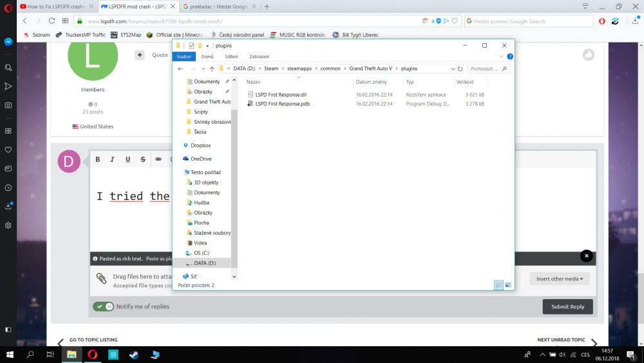Viewport: 644px width, 363px height.
Task: Toggle the Opera sidebar panel button
Action: [8, 329]
